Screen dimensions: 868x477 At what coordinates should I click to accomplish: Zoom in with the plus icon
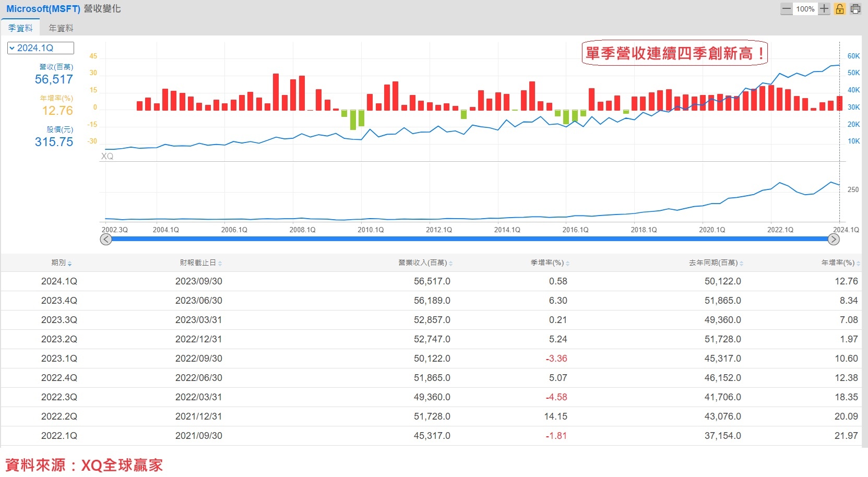click(x=824, y=9)
